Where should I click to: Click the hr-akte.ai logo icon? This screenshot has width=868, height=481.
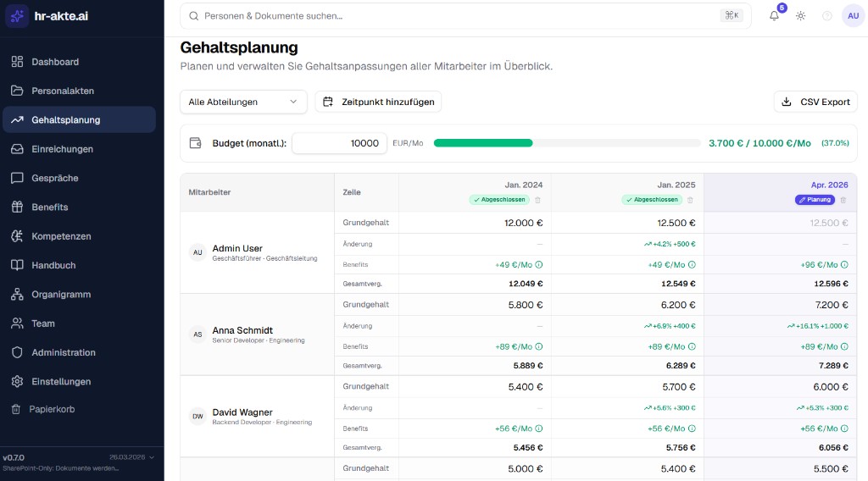(17, 16)
